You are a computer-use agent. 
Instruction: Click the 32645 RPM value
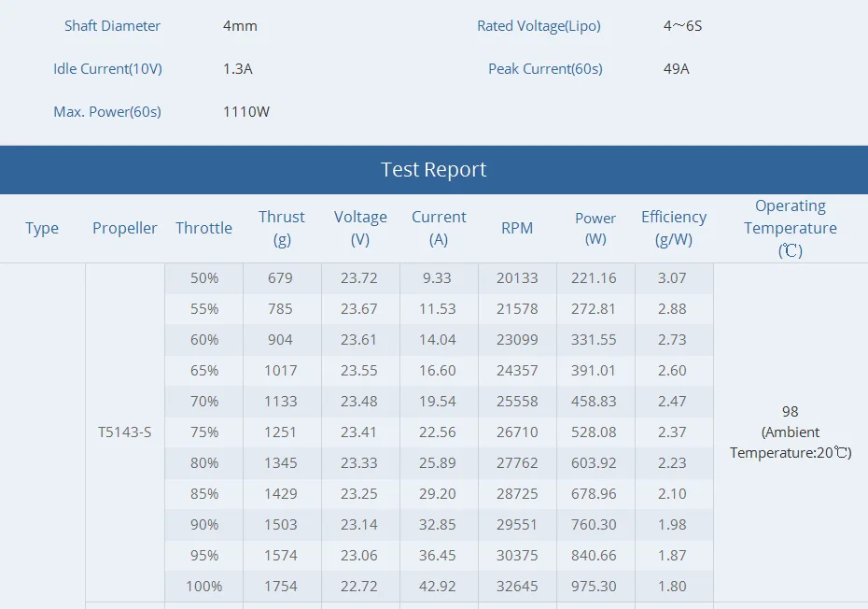[517, 587]
